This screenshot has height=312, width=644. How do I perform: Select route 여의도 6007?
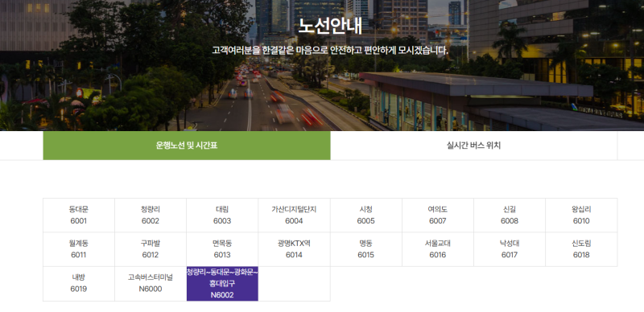click(x=437, y=216)
